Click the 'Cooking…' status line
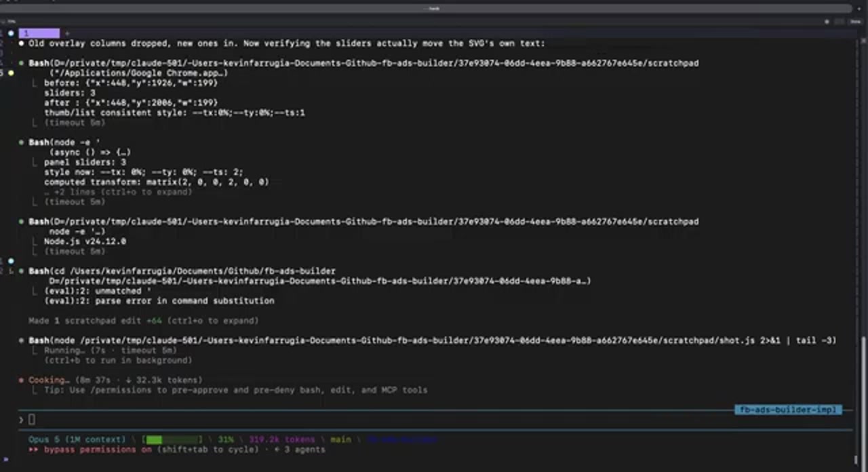The height and width of the screenshot is (472, 868). (115, 380)
